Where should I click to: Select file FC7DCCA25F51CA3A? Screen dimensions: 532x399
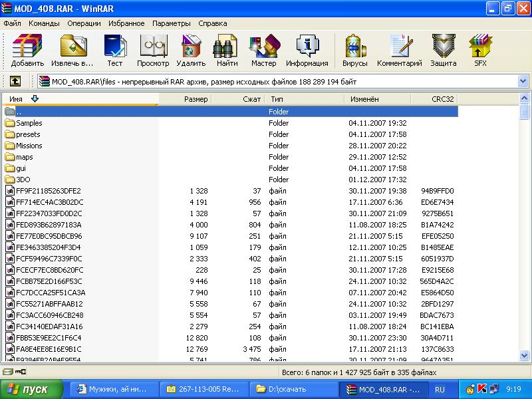[231, 293]
